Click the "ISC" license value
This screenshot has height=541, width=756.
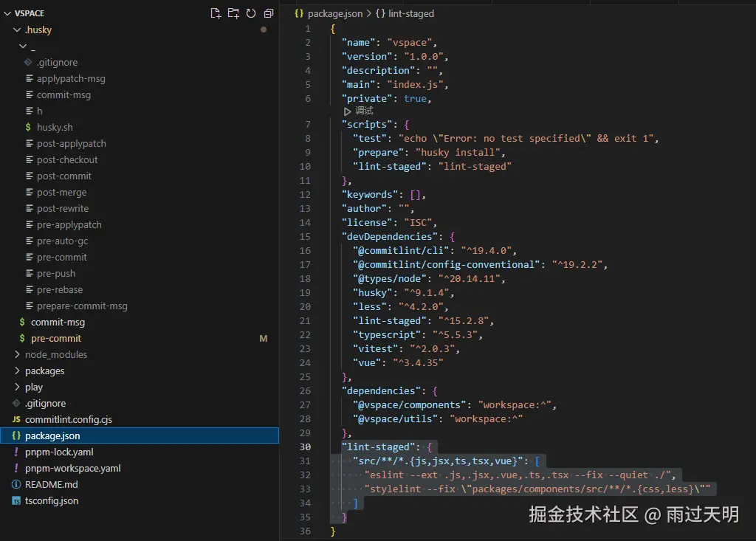(418, 222)
